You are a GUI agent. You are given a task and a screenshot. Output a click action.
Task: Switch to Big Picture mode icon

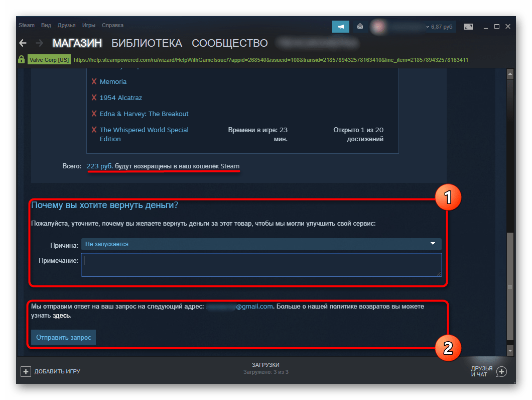468,26
